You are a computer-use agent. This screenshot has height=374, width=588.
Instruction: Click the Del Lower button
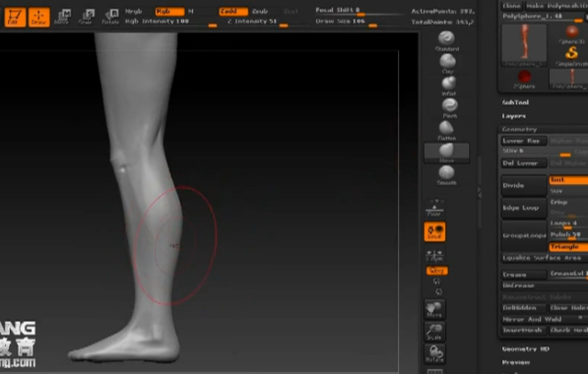(524, 163)
